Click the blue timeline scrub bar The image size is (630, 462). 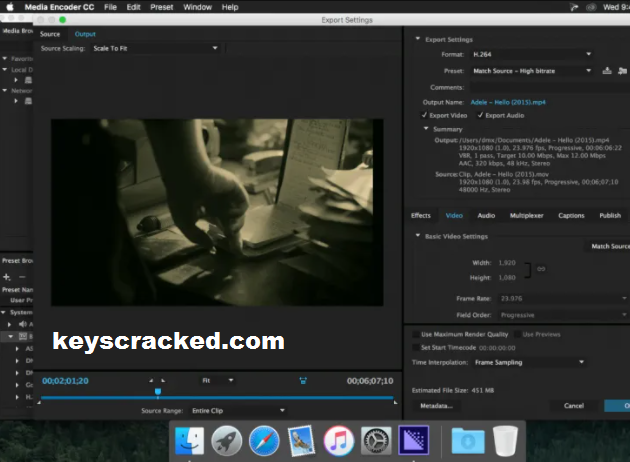pos(217,398)
